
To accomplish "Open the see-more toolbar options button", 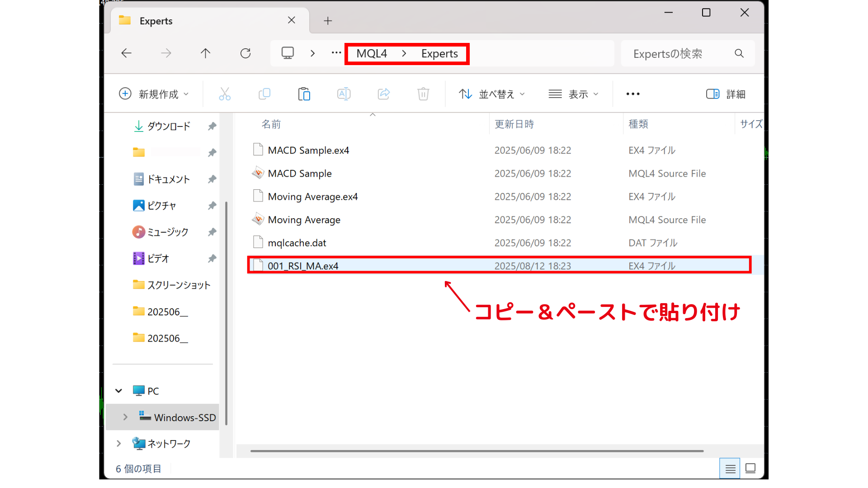I will pyautogui.click(x=632, y=94).
